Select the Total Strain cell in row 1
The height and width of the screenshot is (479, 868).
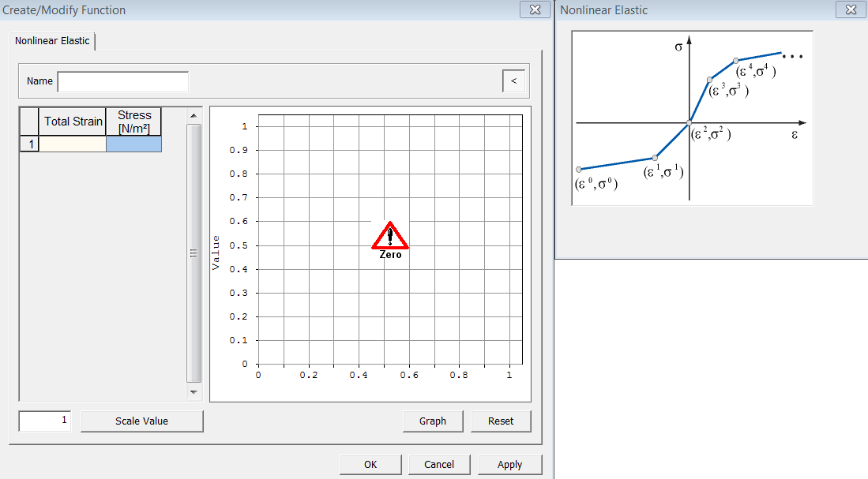click(x=73, y=143)
